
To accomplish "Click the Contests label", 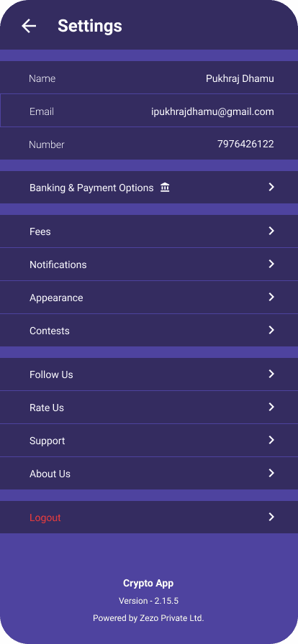I will pos(50,331).
